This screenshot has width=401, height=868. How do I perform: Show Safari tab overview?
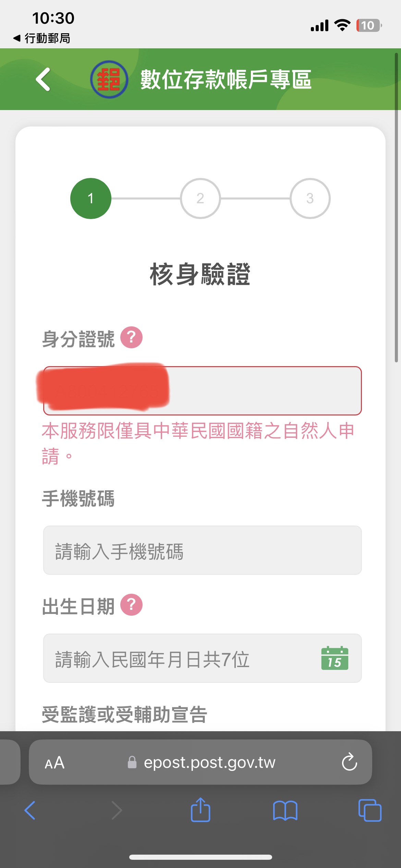(369, 810)
